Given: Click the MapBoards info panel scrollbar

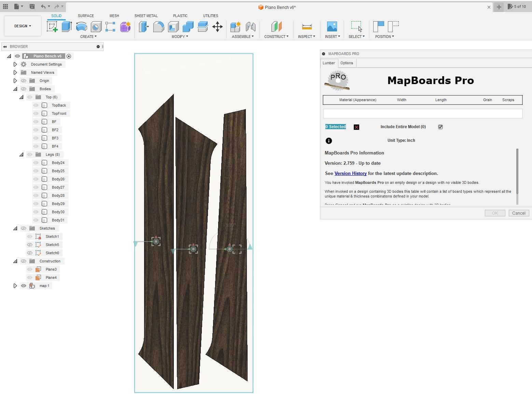Looking at the screenshot, I should (517, 171).
